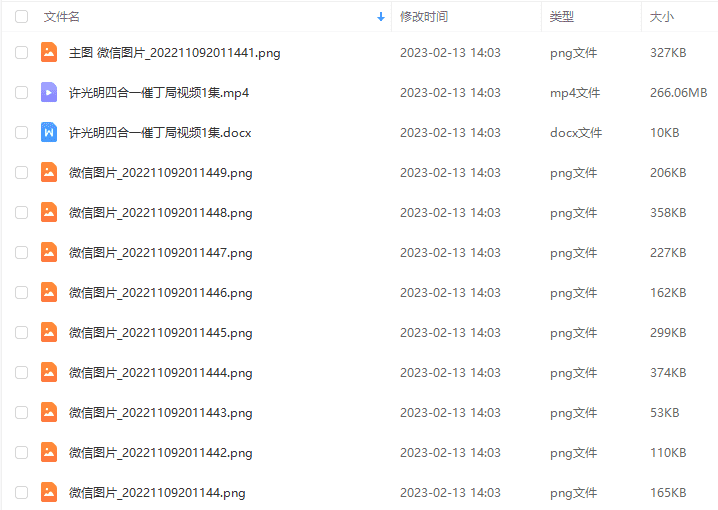The height and width of the screenshot is (510, 718).
Task: Open file 许光明四合一催丁局视频1集.docx
Action: [x=160, y=133]
